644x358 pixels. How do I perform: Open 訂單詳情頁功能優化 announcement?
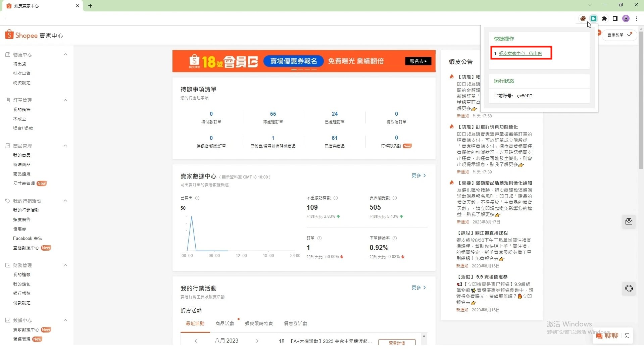[x=488, y=127]
